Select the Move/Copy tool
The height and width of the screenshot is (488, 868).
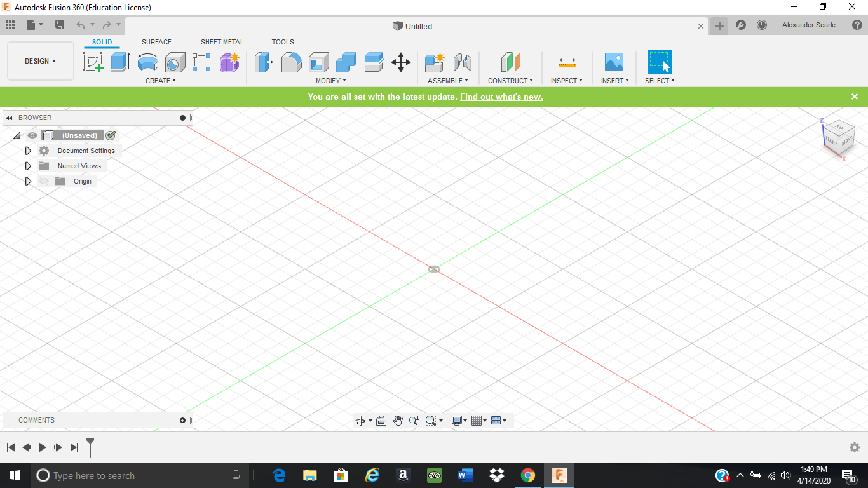[x=401, y=62]
